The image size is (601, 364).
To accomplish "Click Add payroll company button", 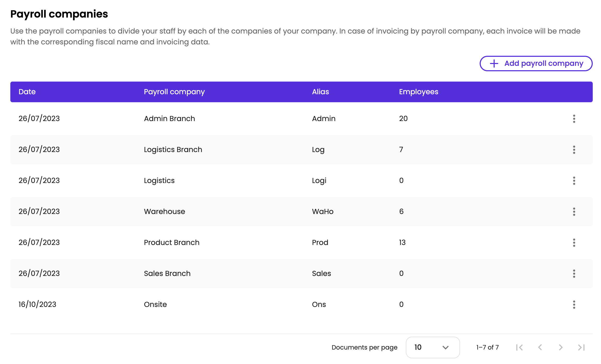I will click(x=536, y=64).
